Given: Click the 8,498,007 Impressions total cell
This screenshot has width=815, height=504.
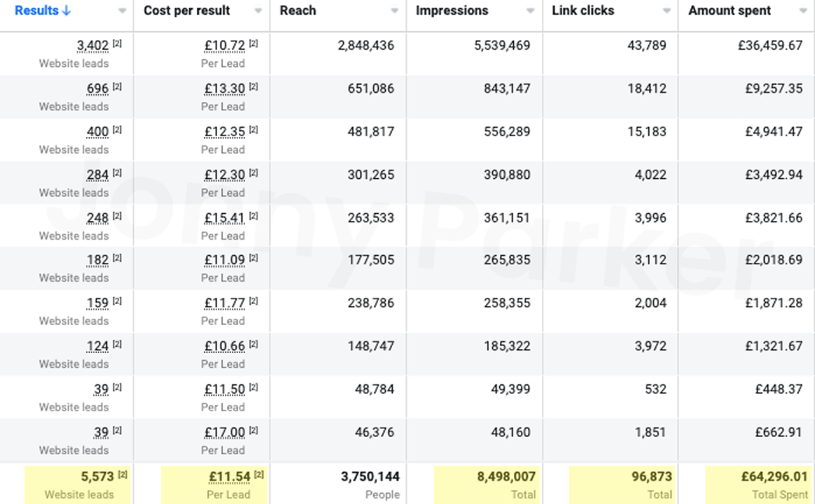Looking at the screenshot, I should (507, 476).
